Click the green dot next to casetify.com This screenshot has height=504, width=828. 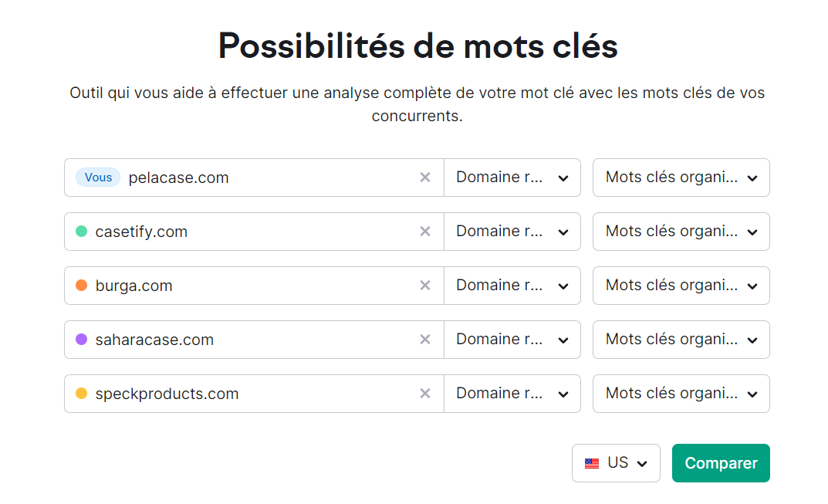81,232
